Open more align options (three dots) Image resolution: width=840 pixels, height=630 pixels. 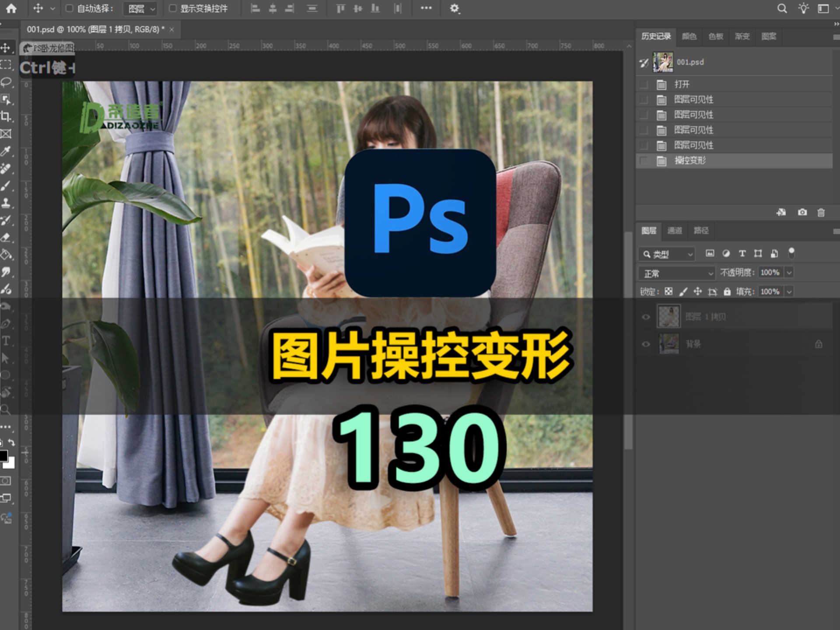tap(426, 8)
